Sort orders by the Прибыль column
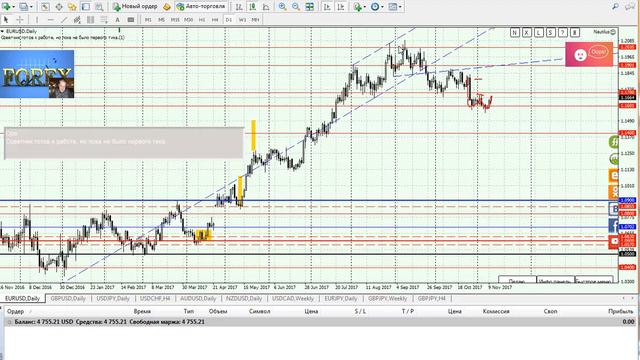 pyautogui.click(x=620, y=311)
